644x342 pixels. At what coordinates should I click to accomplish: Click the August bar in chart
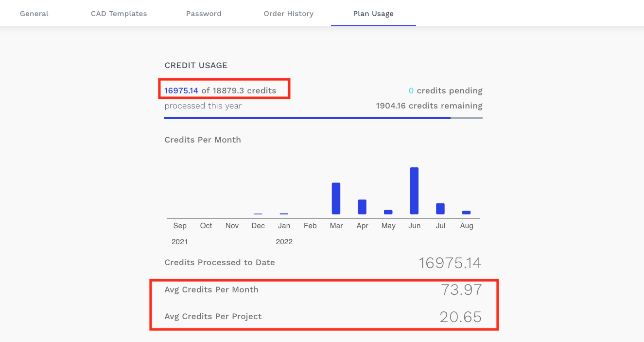[x=467, y=213]
